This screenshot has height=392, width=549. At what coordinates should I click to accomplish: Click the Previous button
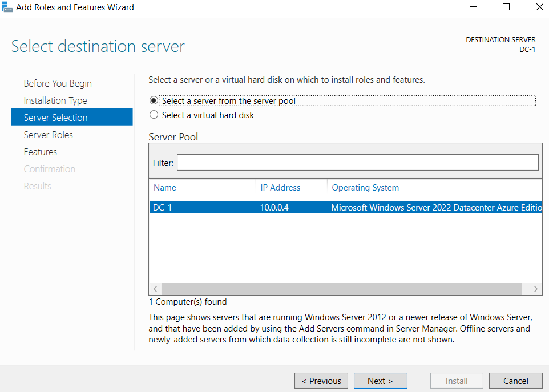coord(321,381)
